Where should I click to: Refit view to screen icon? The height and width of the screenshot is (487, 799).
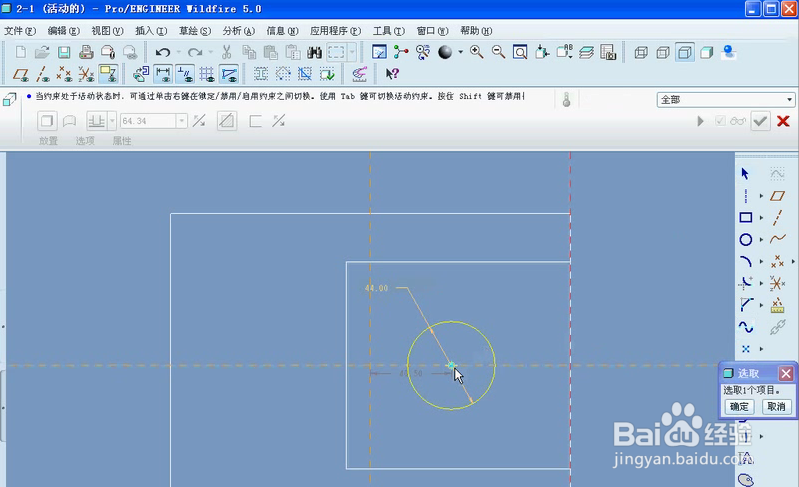point(520,52)
